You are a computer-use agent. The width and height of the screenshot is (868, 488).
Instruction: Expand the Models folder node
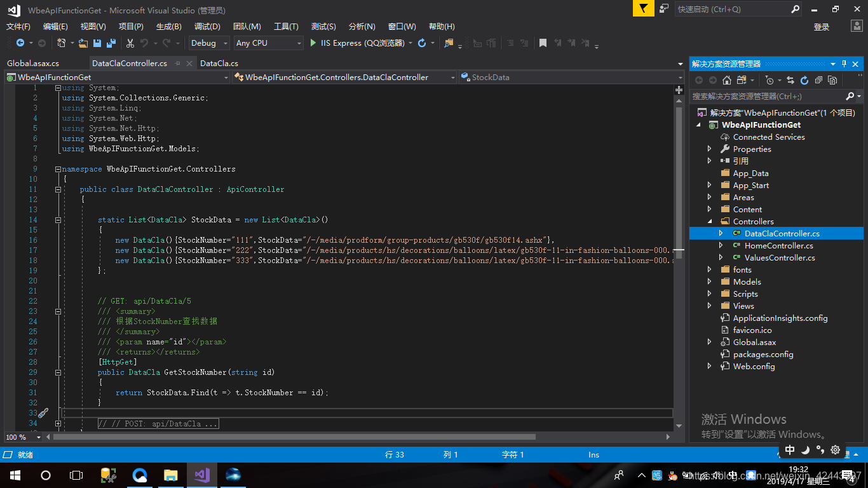click(x=710, y=282)
